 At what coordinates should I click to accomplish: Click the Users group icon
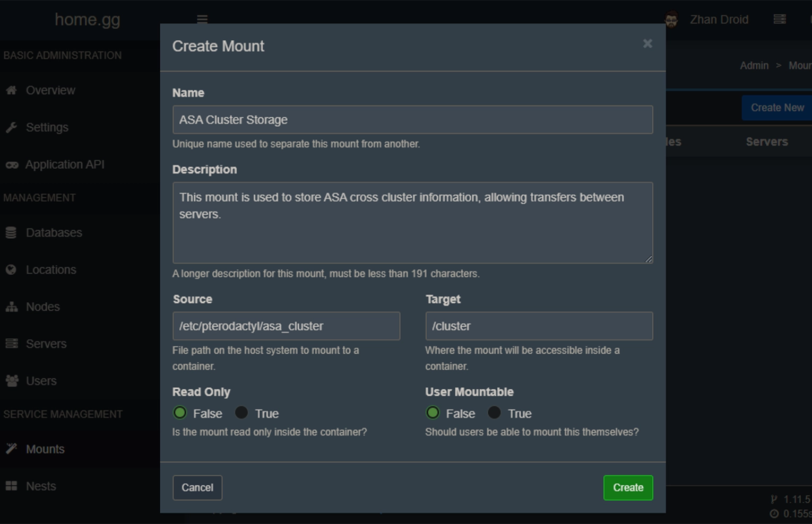click(x=11, y=381)
